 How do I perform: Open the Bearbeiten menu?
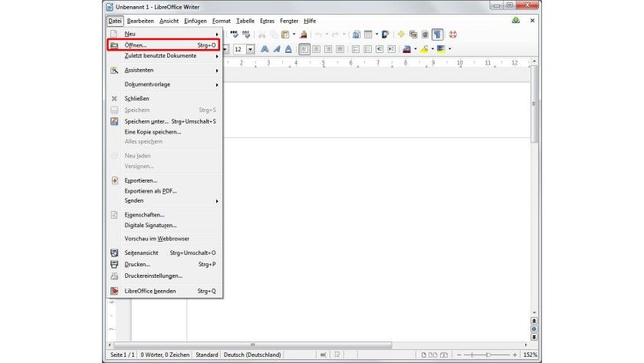(x=140, y=21)
